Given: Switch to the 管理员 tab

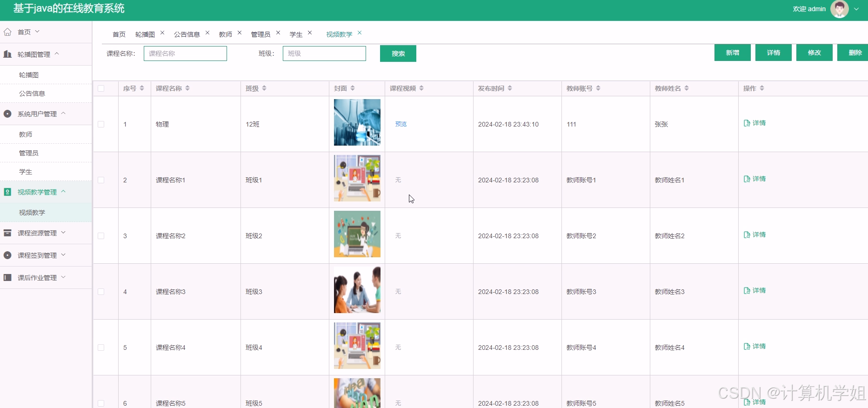Looking at the screenshot, I should click(260, 34).
